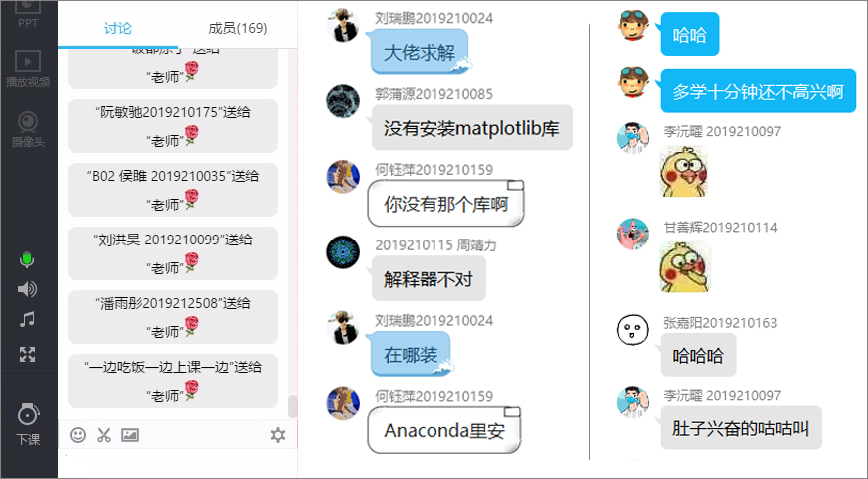This screenshot has height=479, width=868.
Task: Click the 播放视频 play video icon
Action: (28, 69)
